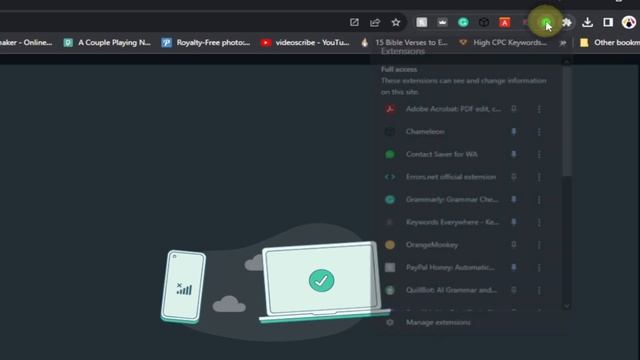Open the Extensions puzzle-piece menu icon
Viewport: 640px width, 360px height.
(567, 22)
